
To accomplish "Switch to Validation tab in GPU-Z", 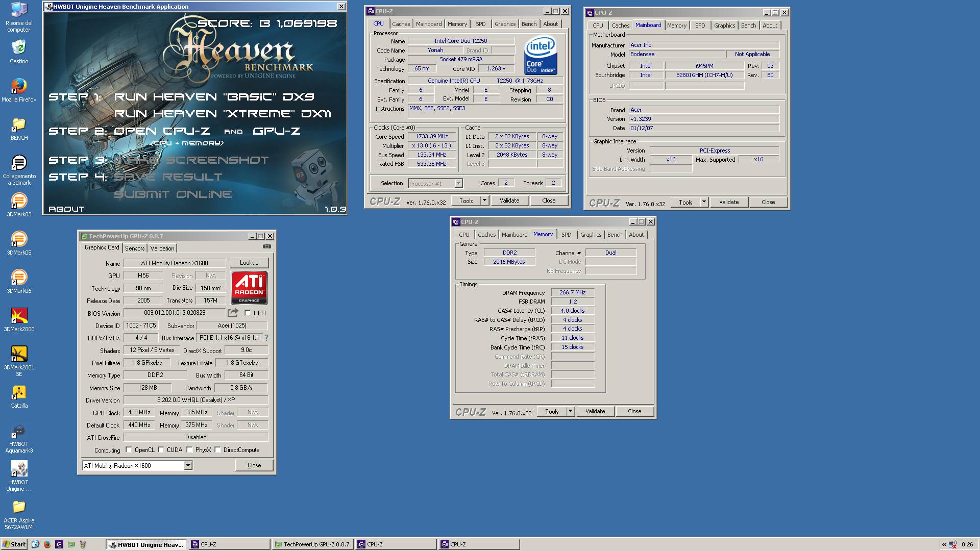I will (x=162, y=248).
